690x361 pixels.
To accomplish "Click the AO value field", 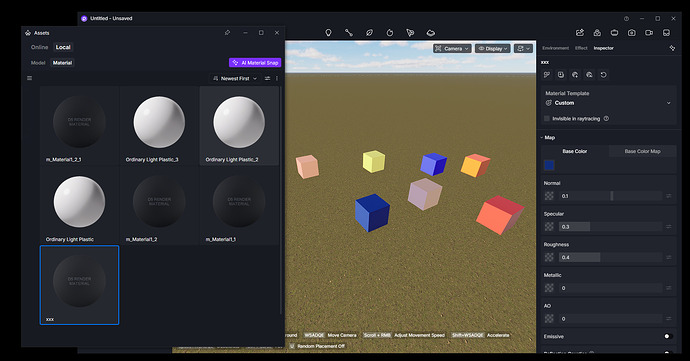I will point(610,318).
